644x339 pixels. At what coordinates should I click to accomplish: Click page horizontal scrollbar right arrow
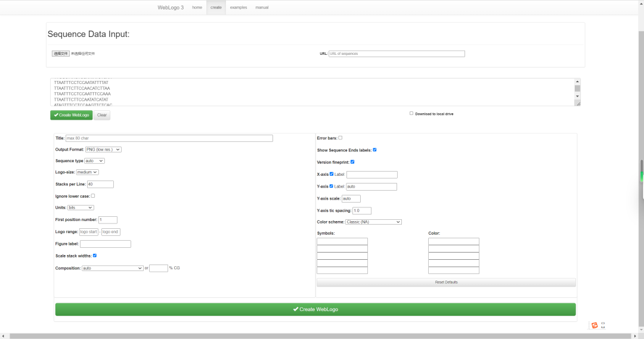coord(636,336)
